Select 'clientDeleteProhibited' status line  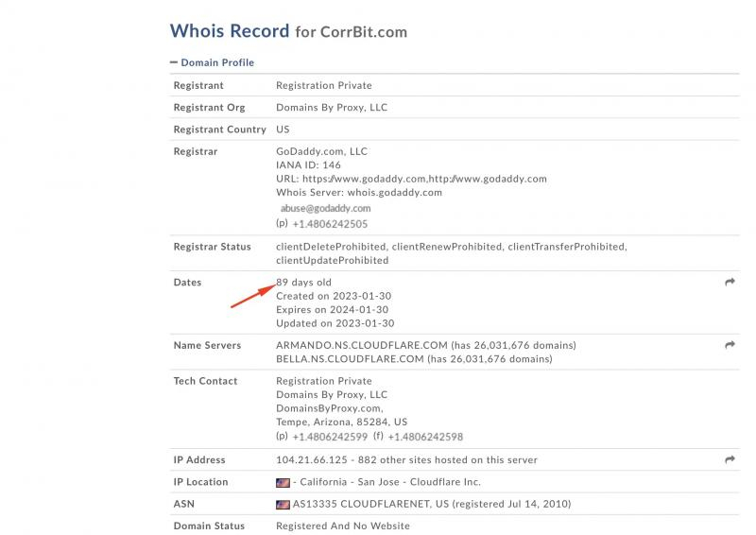tap(452, 247)
